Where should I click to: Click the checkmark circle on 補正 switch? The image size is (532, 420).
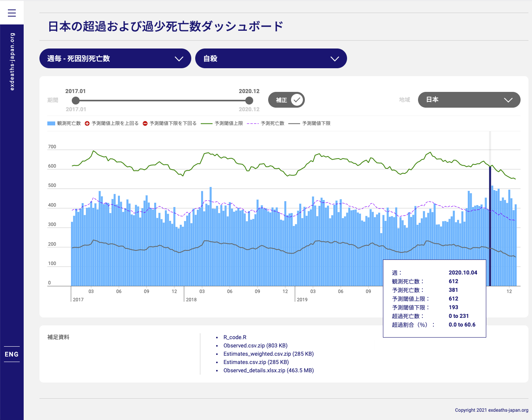click(297, 100)
